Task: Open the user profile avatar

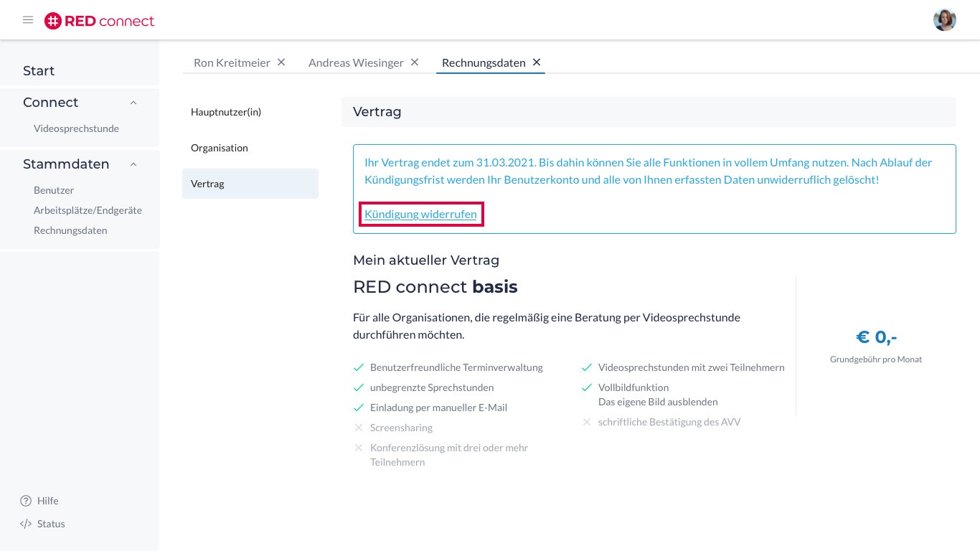Action: [x=944, y=20]
